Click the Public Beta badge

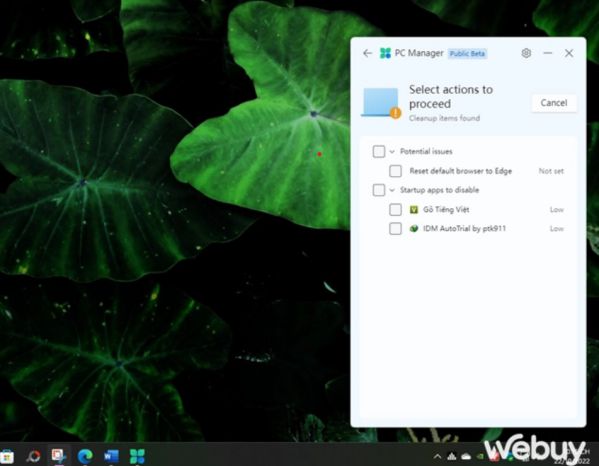[467, 53]
